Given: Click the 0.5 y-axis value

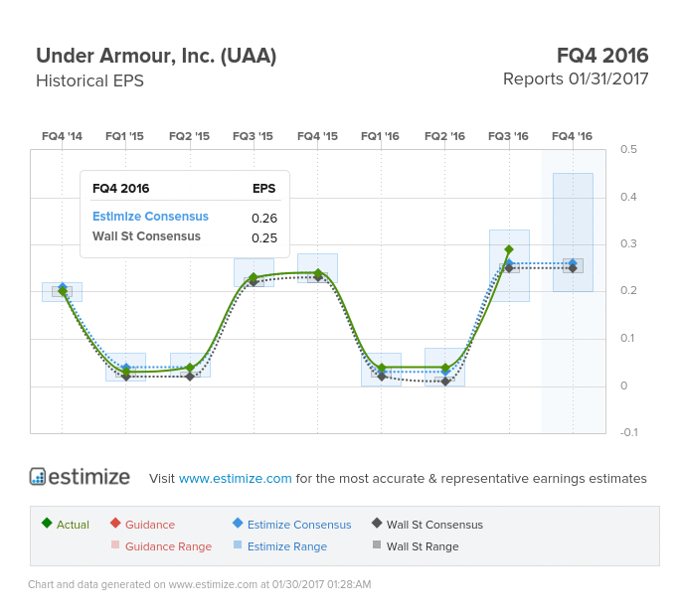Looking at the screenshot, I should click(x=628, y=149).
